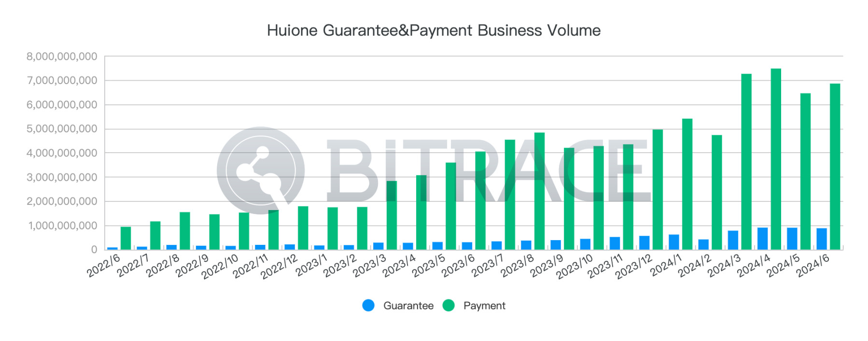Click the 2023/6 x-axis label
This screenshot has width=868, height=341.
(458, 265)
